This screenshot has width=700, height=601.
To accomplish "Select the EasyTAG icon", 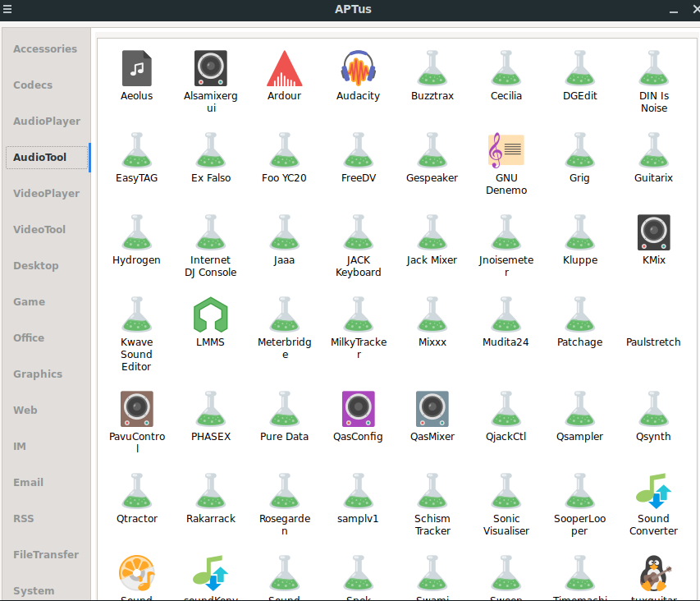I will 136,150.
